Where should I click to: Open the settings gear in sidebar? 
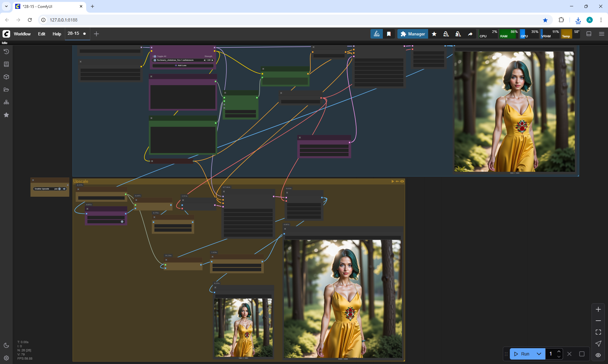coord(6,358)
